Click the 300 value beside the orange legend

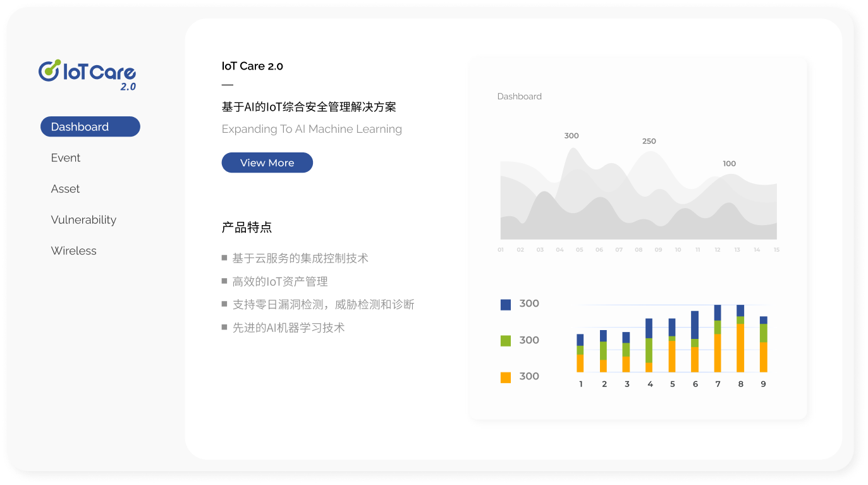click(x=529, y=376)
